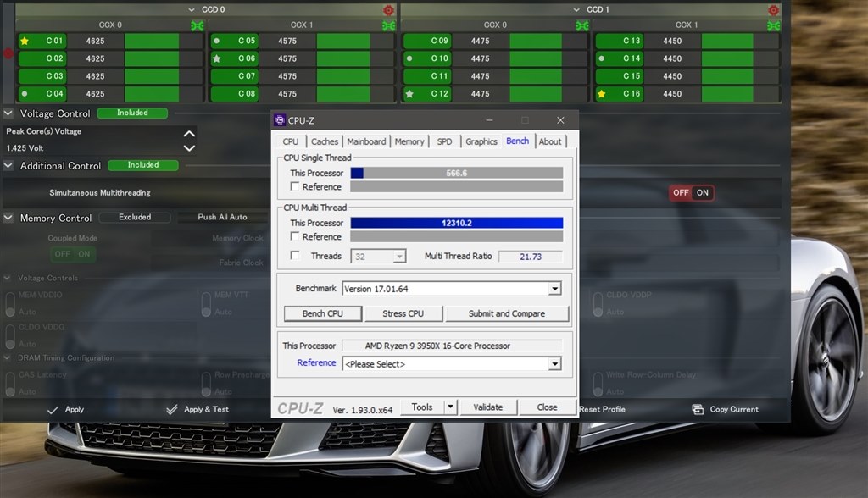Open the Threads count dropdown
This screenshot has height=498, width=868.
[399, 257]
